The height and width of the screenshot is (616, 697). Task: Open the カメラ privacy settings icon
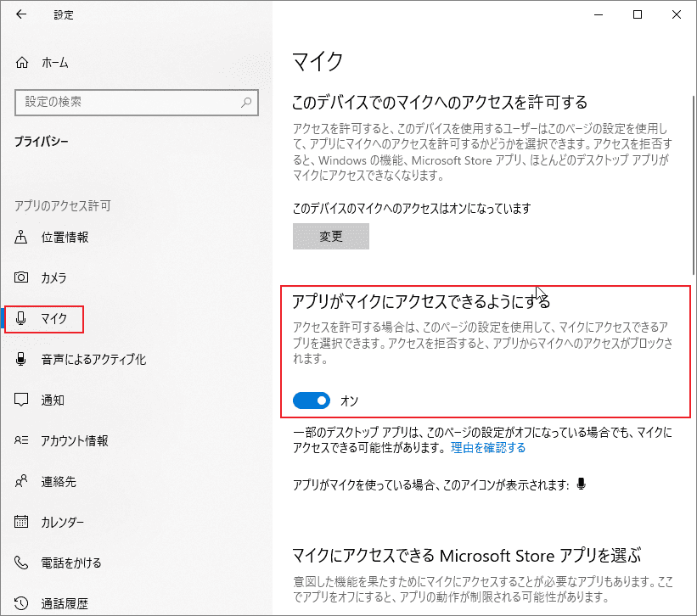tap(21, 278)
